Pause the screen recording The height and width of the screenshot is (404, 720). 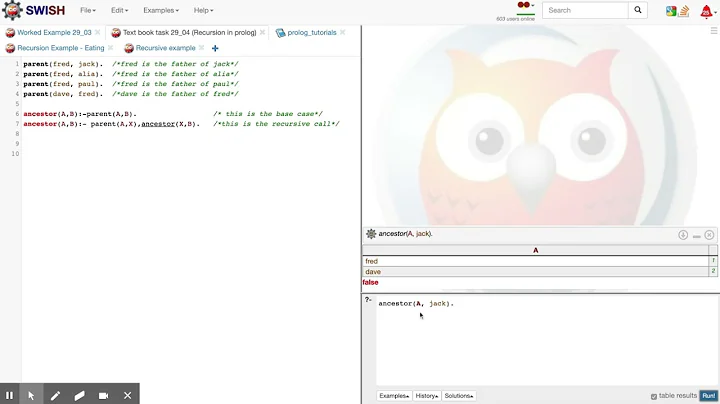click(9, 395)
